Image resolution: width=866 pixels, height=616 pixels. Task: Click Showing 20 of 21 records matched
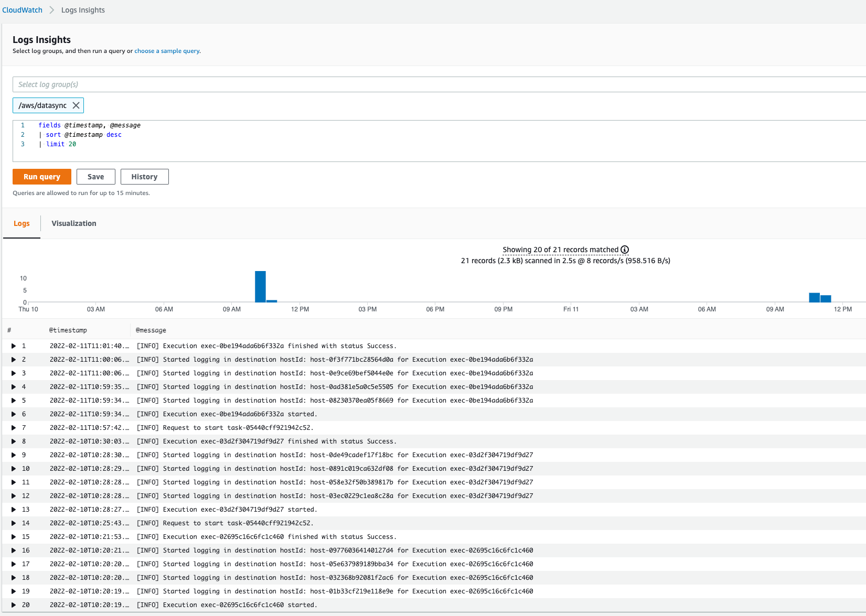pos(560,250)
